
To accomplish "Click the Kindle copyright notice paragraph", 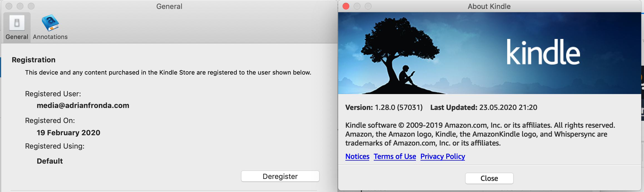I will [x=480, y=134].
